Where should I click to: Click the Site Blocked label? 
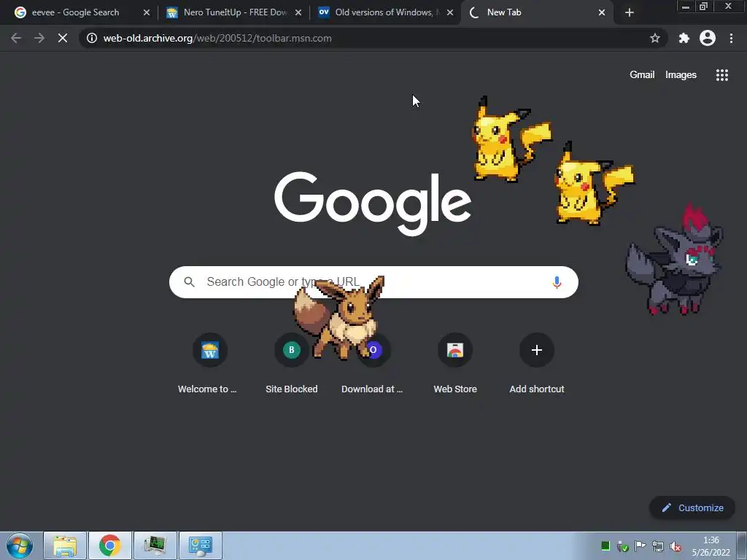tap(292, 389)
